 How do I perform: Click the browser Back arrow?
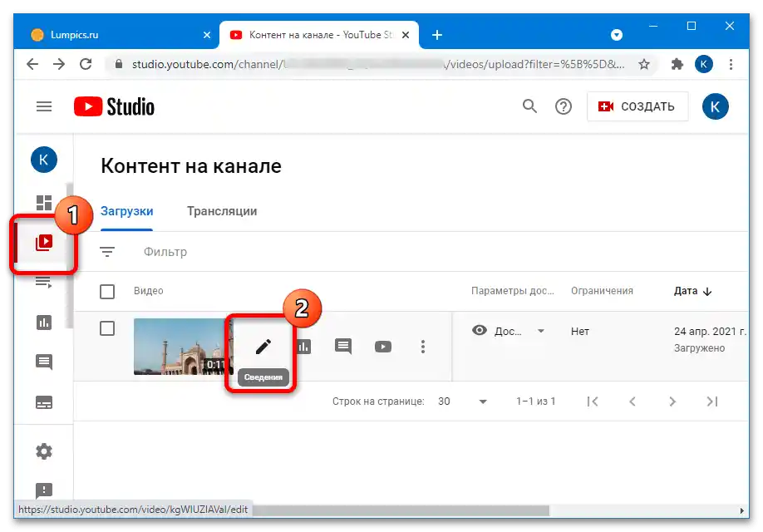32,64
